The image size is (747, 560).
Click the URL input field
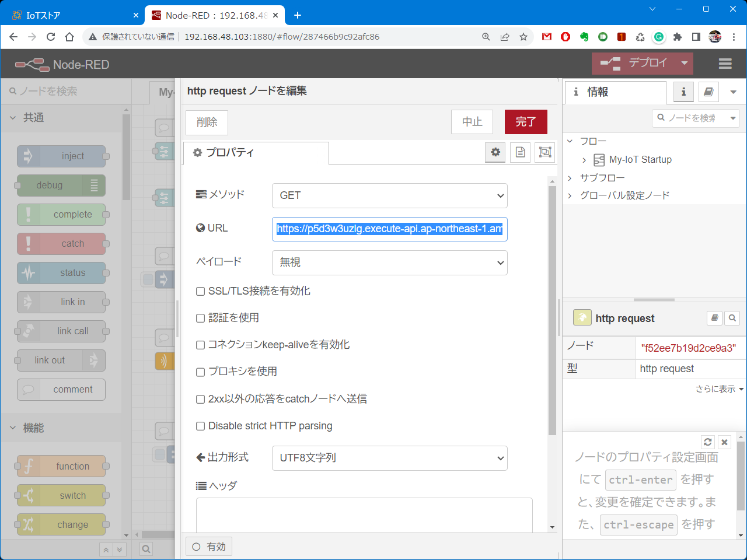pyautogui.click(x=390, y=229)
